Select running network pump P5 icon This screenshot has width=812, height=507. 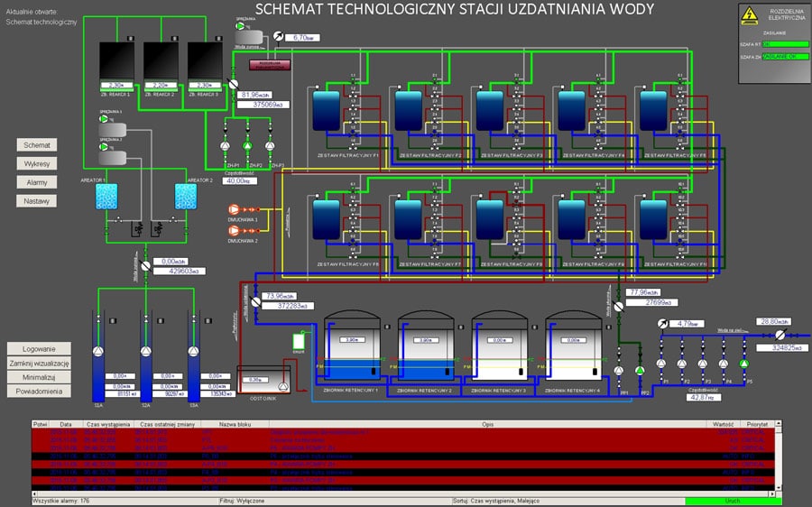coord(744,364)
